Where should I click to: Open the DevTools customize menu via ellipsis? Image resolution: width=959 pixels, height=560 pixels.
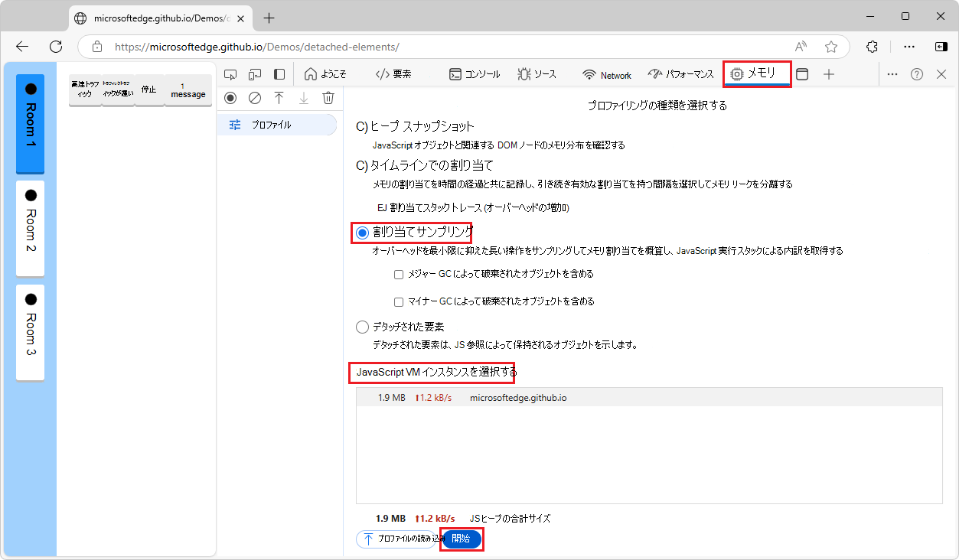point(892,73)
